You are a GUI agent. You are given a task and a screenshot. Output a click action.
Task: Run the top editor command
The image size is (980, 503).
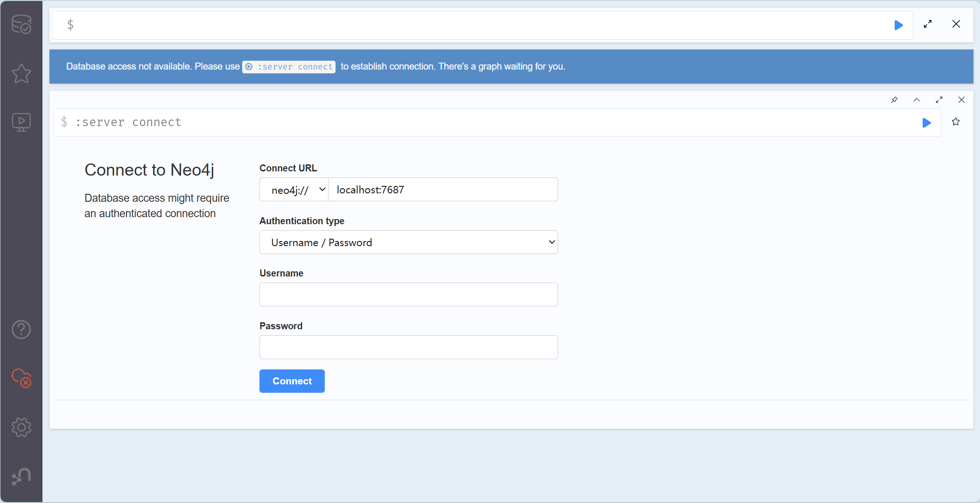tap(898, 25)
